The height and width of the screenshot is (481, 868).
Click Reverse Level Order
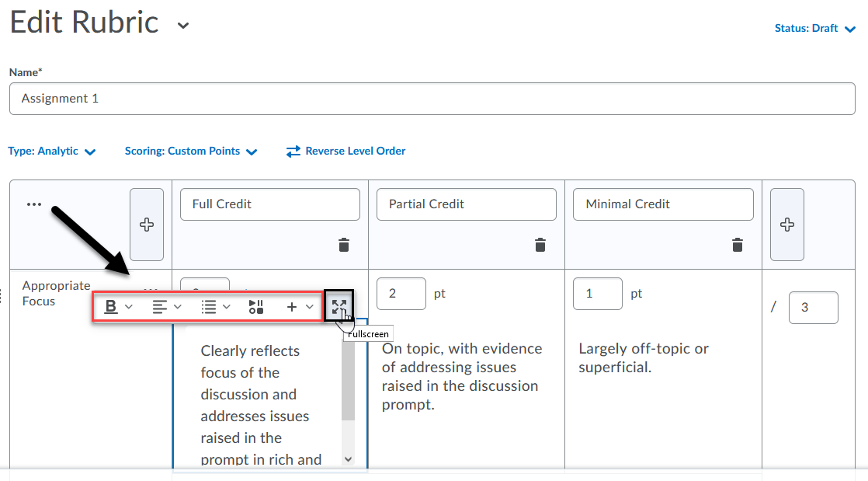click(x=346, y=152)
